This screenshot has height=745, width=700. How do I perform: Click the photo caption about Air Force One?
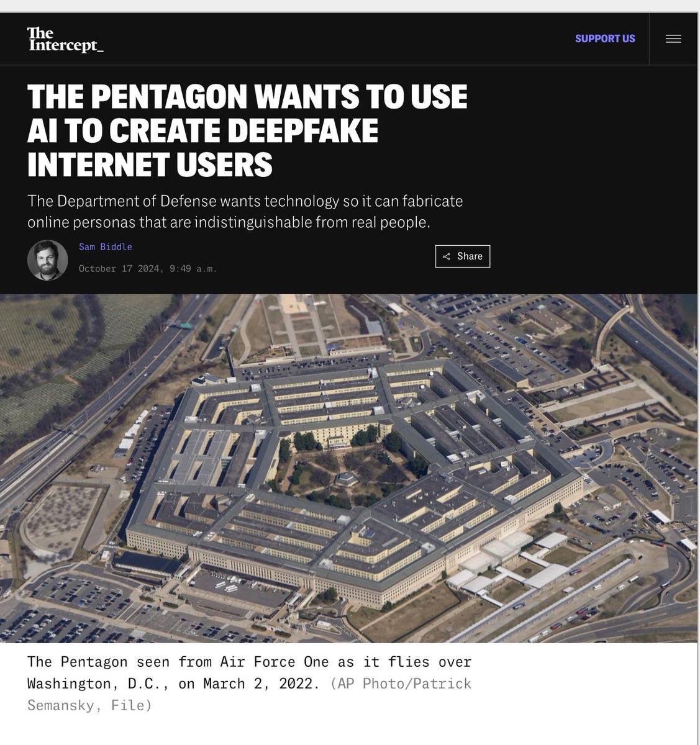[x=249, y=684]
